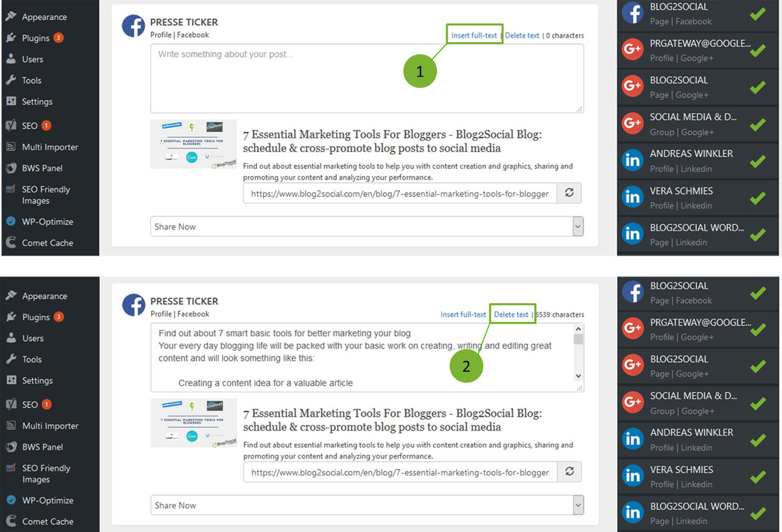
Task: Click Insert full-text link in lower screenshot
Action: pyautogui.click(x=463, y=314)
